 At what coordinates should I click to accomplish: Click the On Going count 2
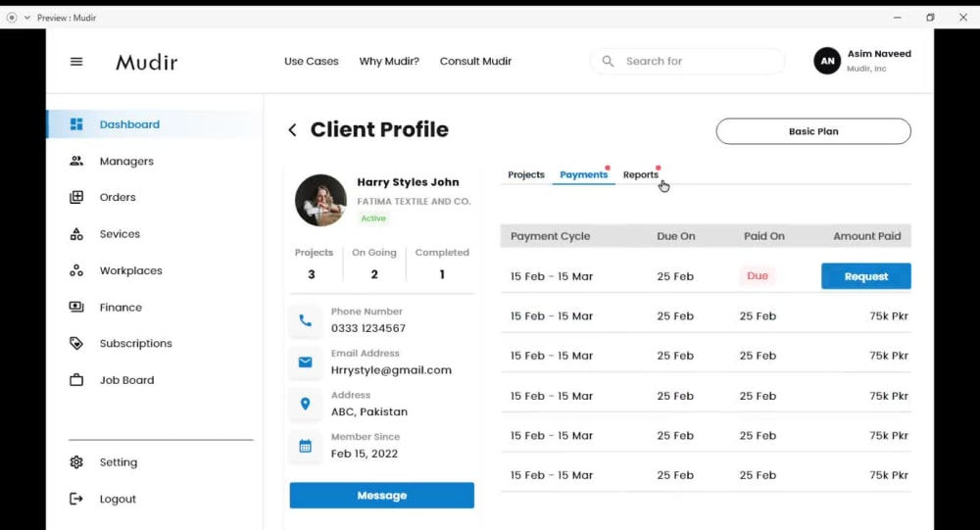pos(374,274)
